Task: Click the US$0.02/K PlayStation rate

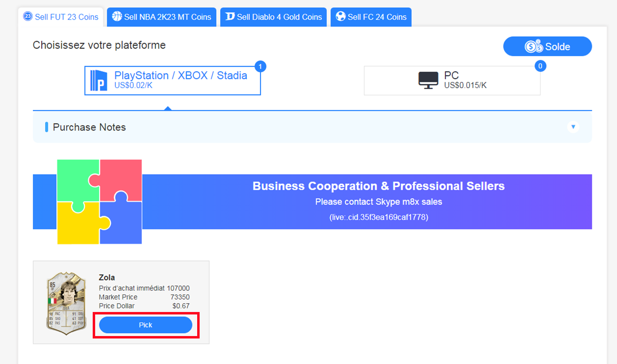Action: pos(134,85)
